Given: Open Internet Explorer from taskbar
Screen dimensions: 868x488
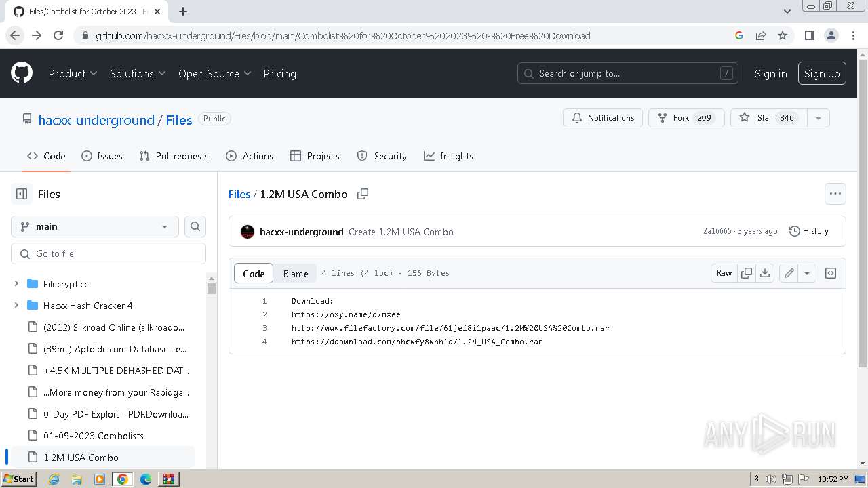Looking at the screenshot, I should coord(54,479).
